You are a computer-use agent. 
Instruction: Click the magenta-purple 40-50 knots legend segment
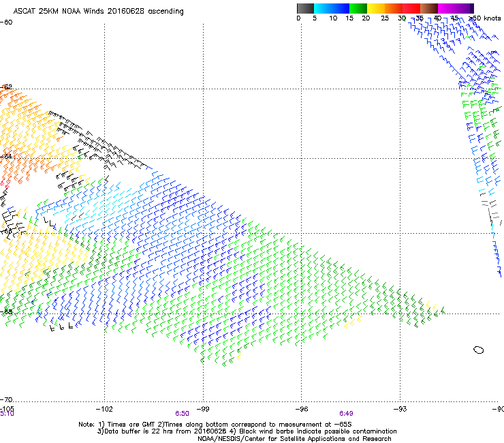tap(456, 8)
